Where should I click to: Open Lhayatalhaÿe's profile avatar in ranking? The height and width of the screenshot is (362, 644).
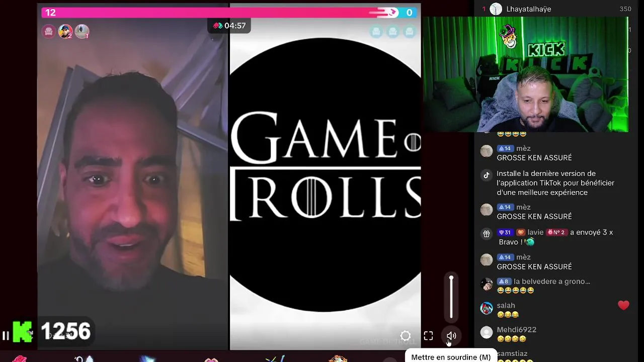(496, 9)
